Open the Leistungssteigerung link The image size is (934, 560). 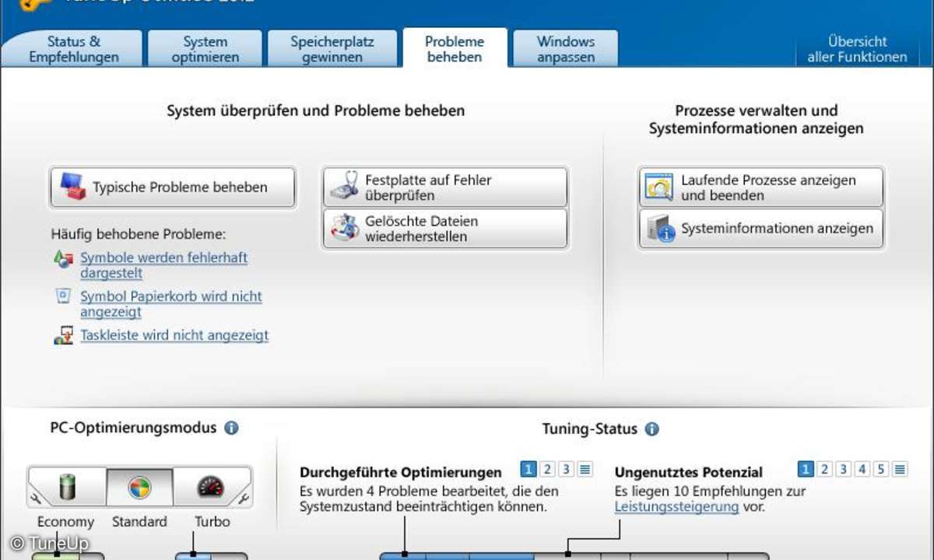(676, 506)
